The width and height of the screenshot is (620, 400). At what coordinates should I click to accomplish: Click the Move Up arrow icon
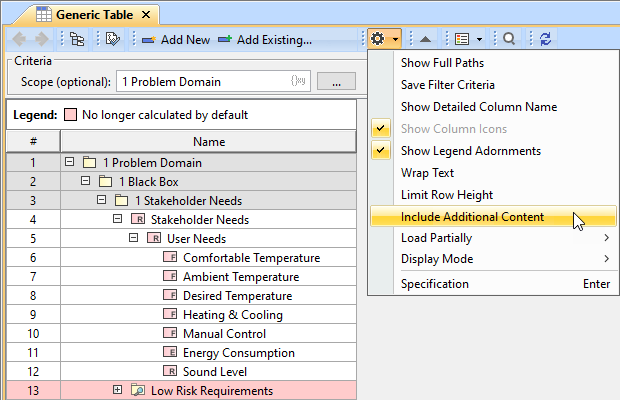pos(425,39)
